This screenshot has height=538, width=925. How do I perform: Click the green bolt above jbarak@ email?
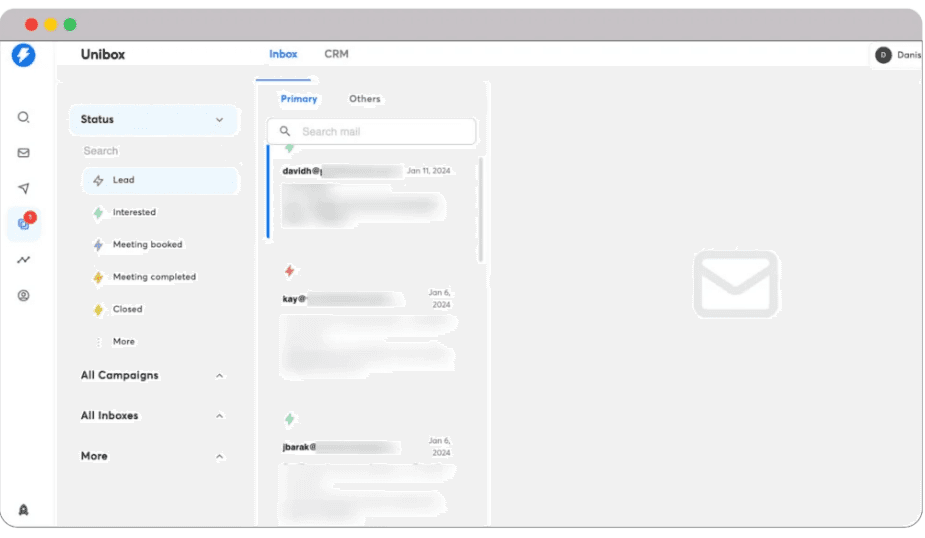point(290,419)
